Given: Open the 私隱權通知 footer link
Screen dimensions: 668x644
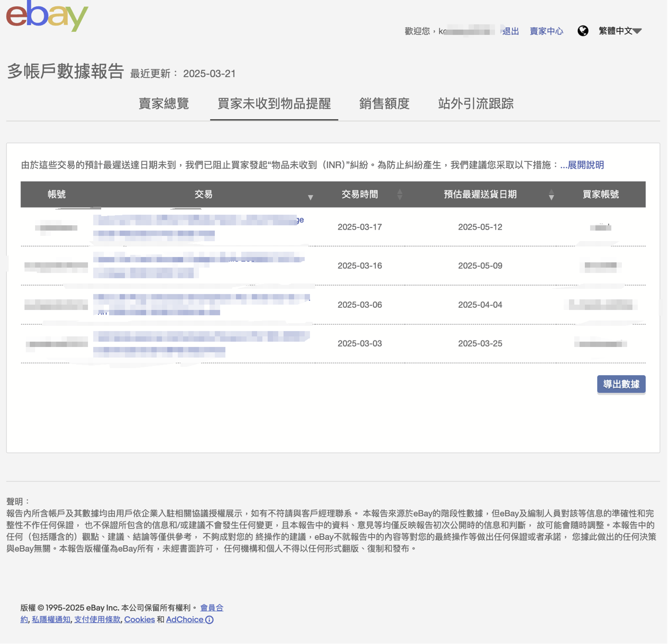Looking at the screenshot, I should 51,620.
